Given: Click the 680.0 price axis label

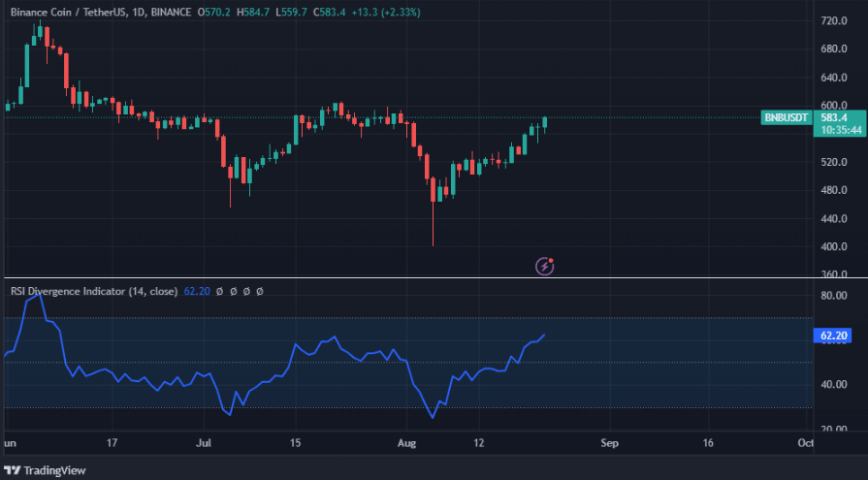Looking at the screenshot, I should point(834,49).
